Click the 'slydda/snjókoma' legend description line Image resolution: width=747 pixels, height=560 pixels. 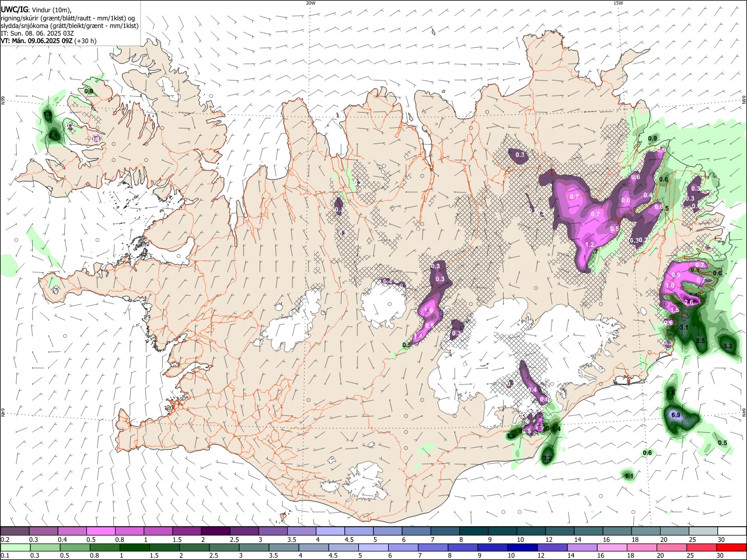[x=69, y=26]
